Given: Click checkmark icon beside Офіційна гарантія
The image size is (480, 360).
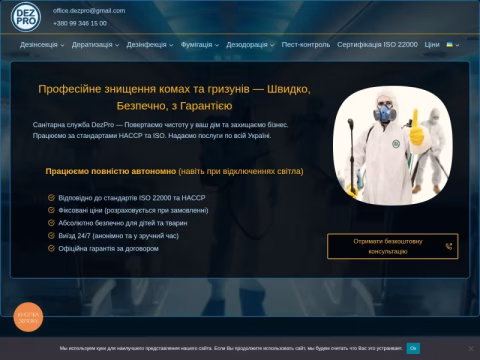Looking at the screenshot, I should point(51,248).
